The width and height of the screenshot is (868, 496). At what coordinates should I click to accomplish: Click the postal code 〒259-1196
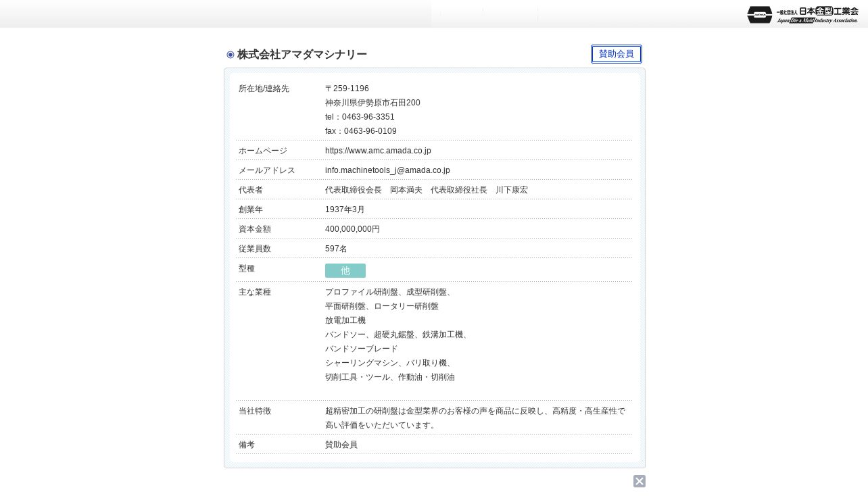coord(347,89)
